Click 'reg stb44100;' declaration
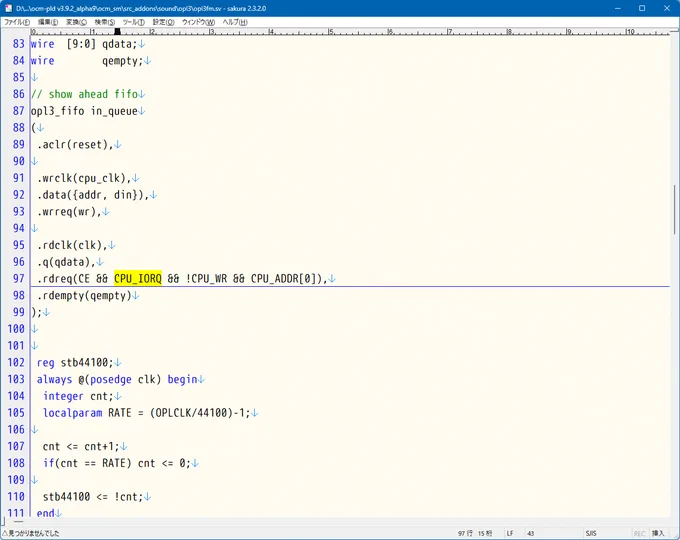 click(75, 362)
